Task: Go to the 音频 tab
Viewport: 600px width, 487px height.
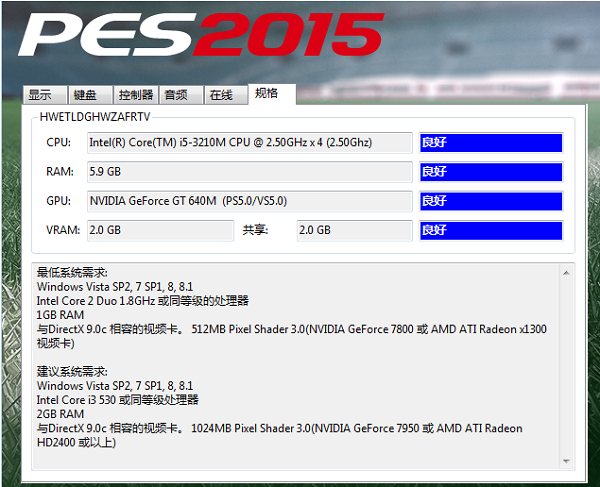Action: pyautogui.click(x=181, y=95)
